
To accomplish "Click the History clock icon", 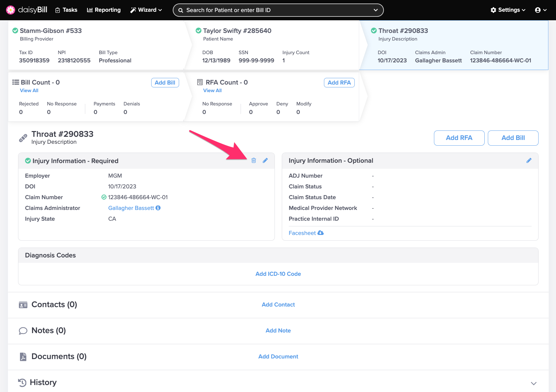I will (x=22, y=383).
